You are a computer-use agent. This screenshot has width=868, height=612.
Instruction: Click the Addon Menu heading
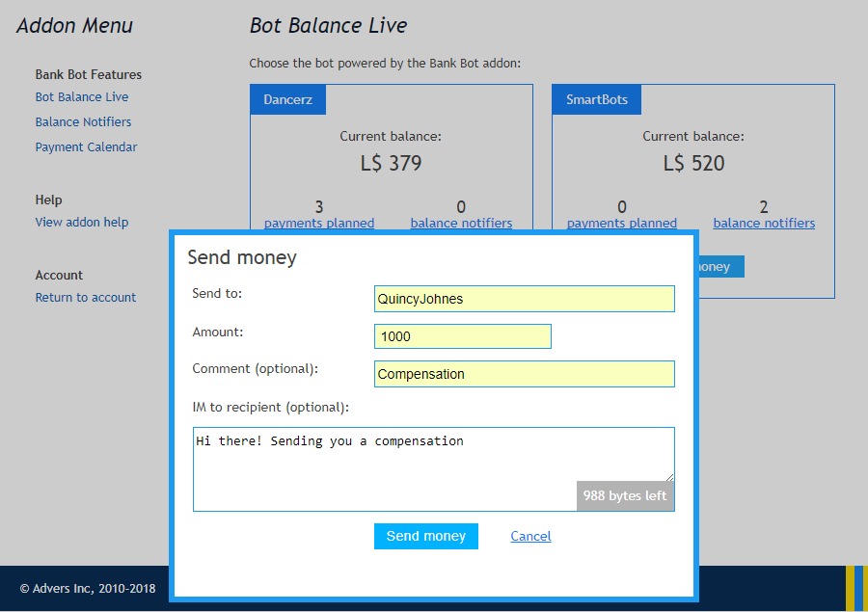point(74,25)
